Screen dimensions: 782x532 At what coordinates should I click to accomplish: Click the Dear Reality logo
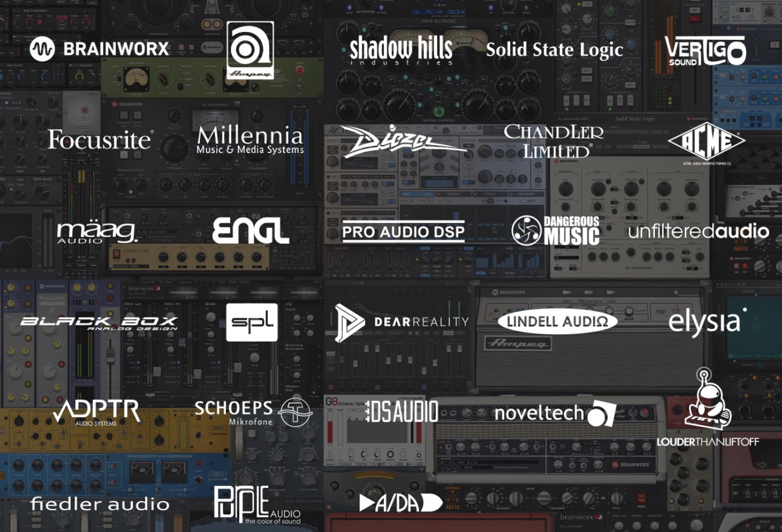402,323
